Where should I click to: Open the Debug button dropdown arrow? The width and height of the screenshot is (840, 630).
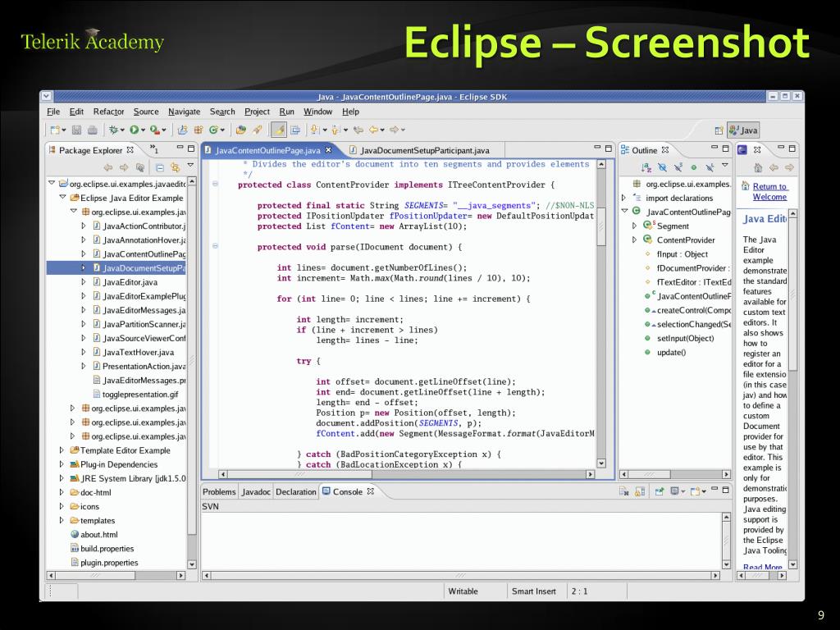pos(122,130)
